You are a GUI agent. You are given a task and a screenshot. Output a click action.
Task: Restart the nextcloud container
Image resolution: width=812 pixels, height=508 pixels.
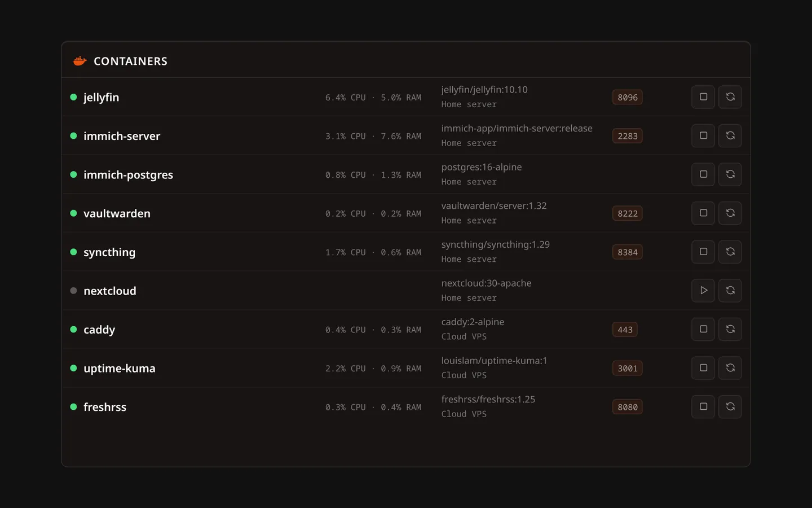[x=730, y=291]
